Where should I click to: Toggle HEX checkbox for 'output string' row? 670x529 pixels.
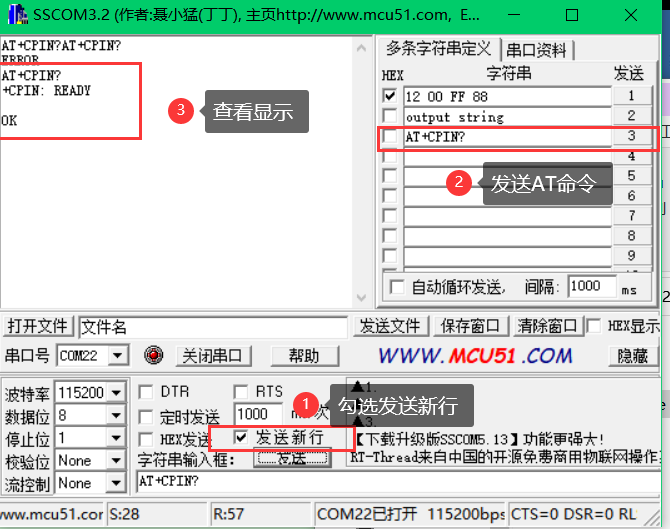(390, 116)
